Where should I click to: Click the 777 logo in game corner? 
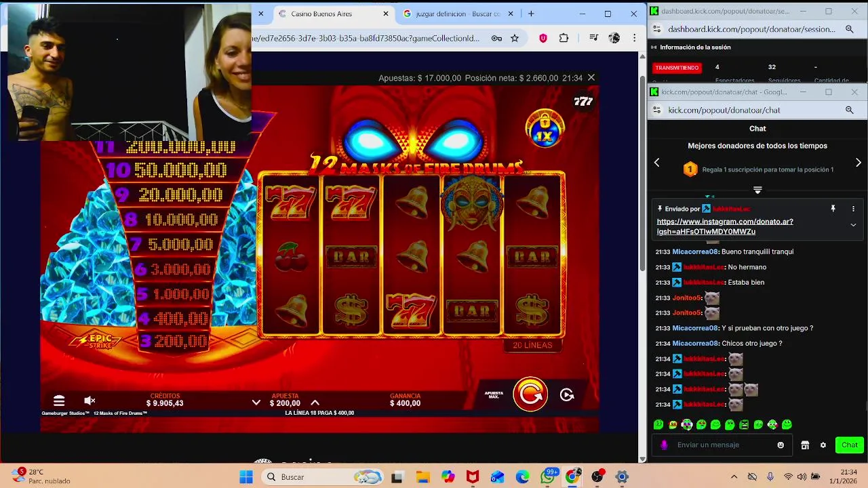(583, 102)
